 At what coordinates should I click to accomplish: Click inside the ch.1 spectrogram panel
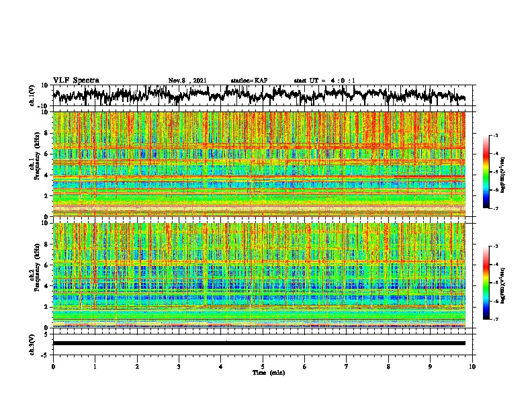tap(259, 164)
